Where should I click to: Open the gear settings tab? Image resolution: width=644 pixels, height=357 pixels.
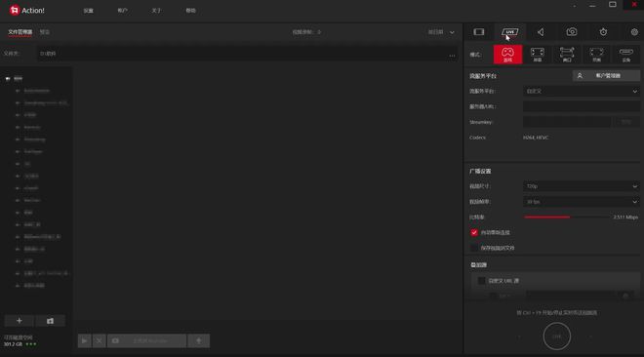point(634,32)
